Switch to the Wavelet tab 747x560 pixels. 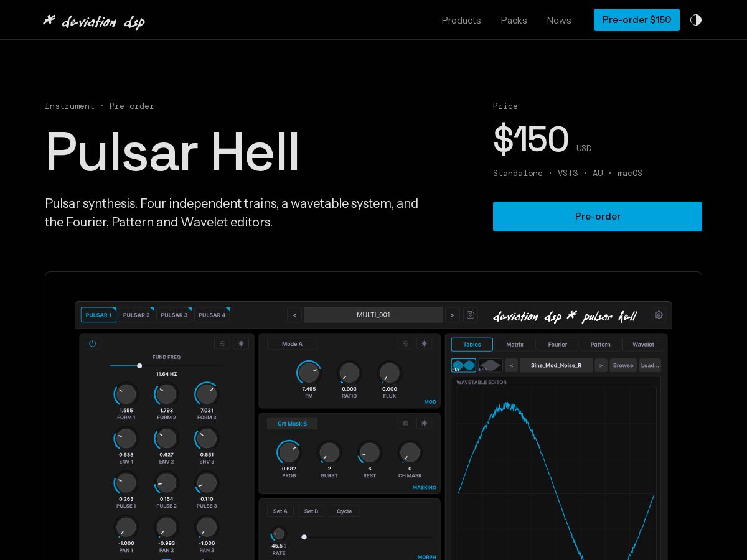click(x=643, y=344)
